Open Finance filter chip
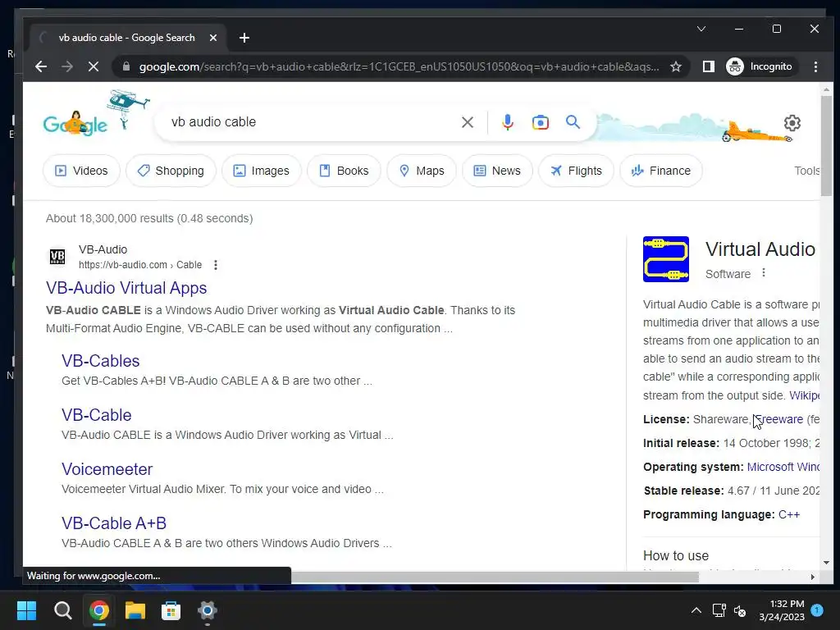 (660, 171)
